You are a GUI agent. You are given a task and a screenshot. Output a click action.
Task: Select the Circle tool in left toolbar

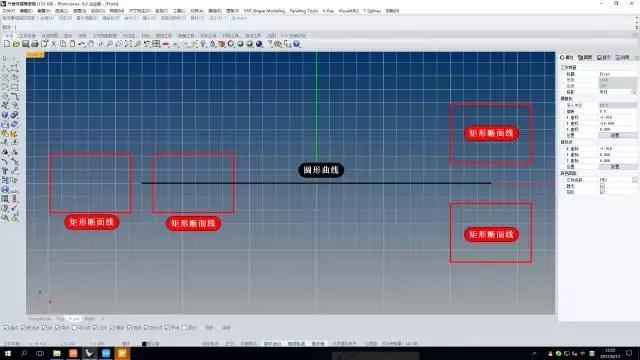coord(5,77)
